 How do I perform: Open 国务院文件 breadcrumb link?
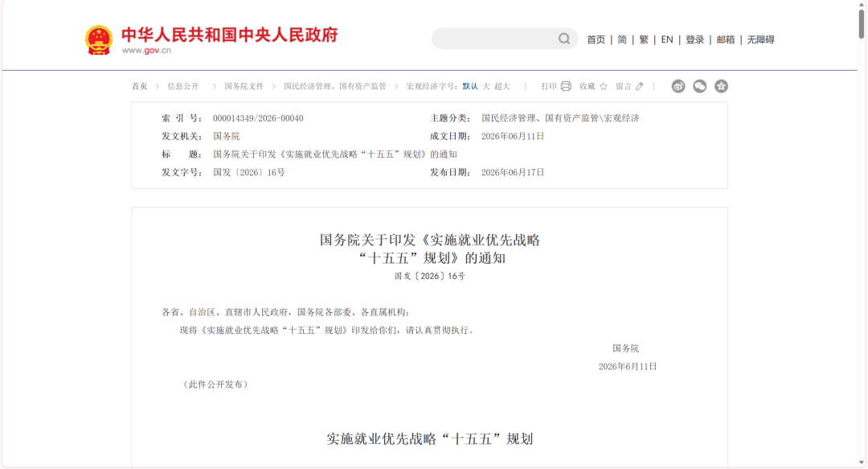pyautogui.click(x=244, y=86)
